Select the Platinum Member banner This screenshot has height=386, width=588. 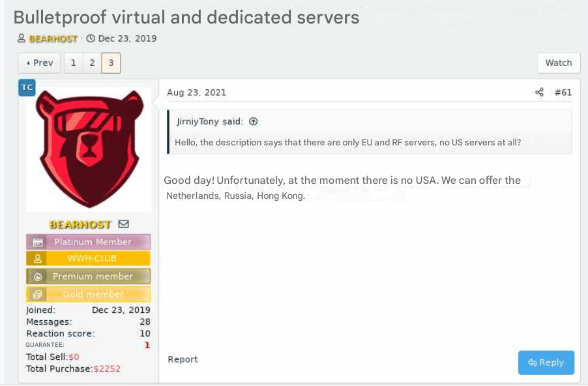[x=88, y=242]
